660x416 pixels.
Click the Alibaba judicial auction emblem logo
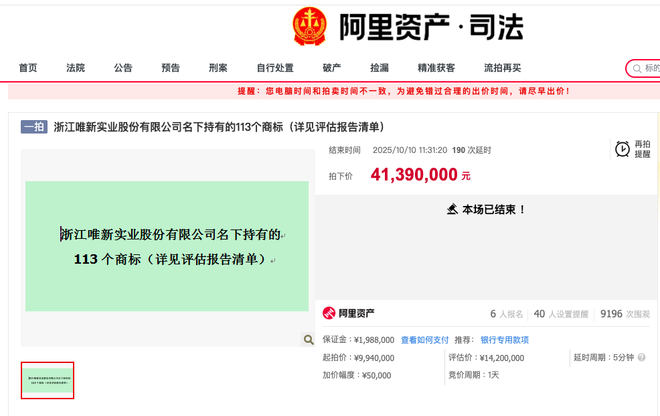coord(309,27)
